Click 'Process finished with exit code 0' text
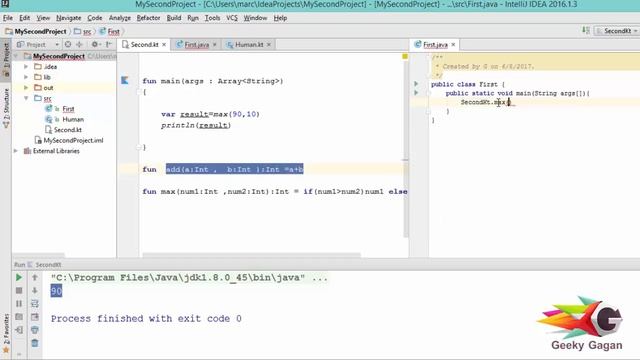This screenshot has width=640, height=360. tap(146, 318)
